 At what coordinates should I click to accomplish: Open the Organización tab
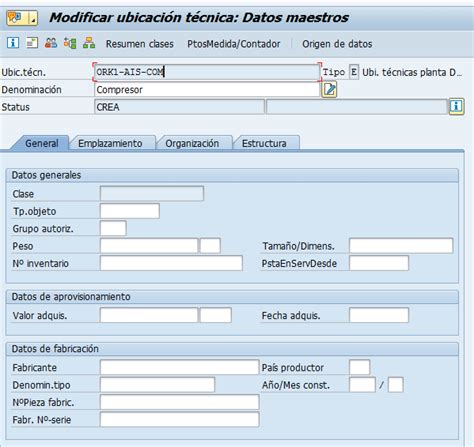(192, 143)
